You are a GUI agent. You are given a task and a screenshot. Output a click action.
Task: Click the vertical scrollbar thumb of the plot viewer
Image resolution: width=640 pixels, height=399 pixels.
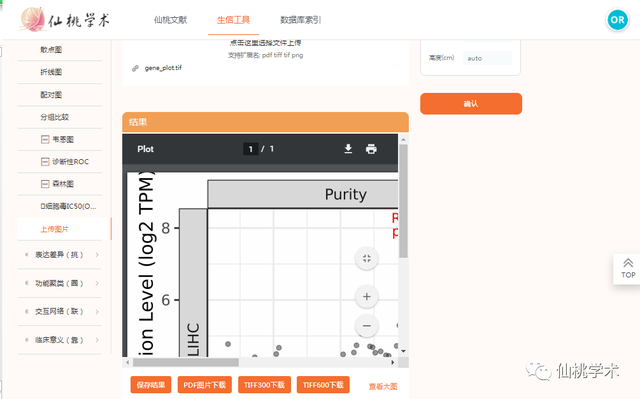(x=403, y=201)
